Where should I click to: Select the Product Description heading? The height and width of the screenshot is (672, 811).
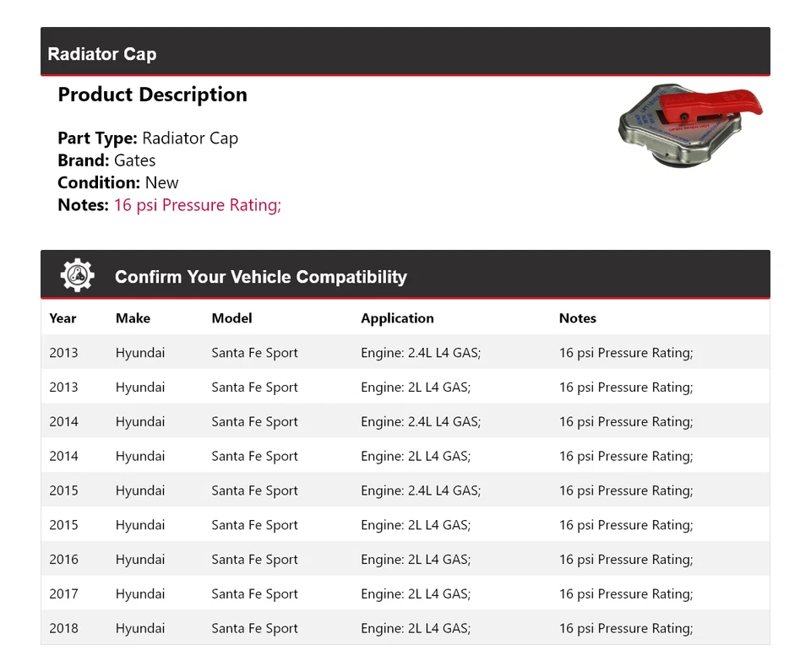click(x=152, y=95)
